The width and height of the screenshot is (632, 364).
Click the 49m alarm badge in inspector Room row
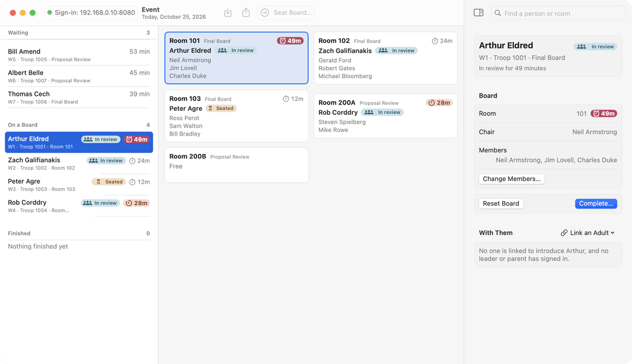point(604,114)
